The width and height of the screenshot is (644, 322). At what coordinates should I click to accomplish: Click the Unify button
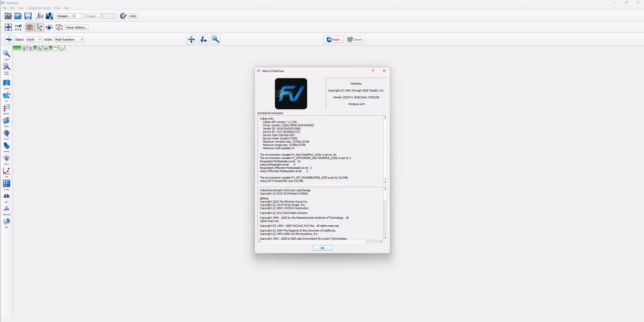(133, 16)
